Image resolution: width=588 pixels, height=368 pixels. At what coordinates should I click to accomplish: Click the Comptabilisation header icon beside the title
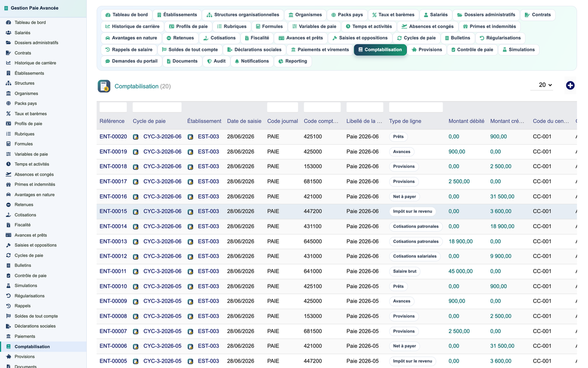(104, 86)
